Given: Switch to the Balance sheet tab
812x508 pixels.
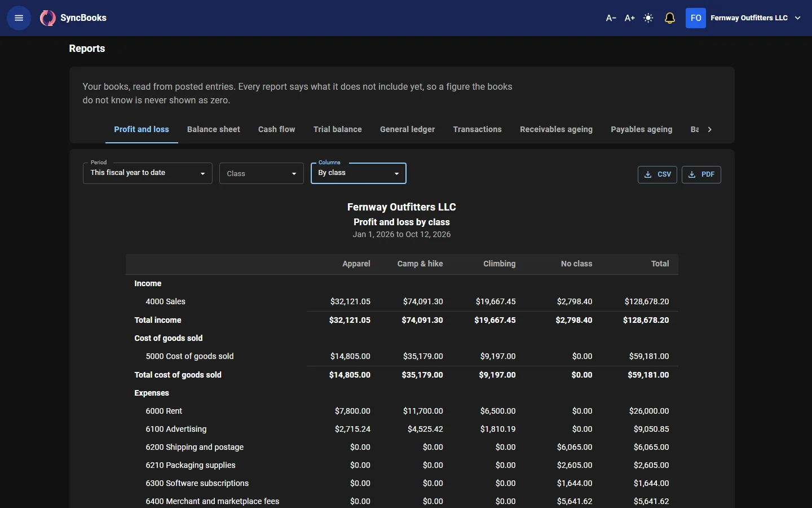Looking at the screenshot, I should tap(214, 129).
